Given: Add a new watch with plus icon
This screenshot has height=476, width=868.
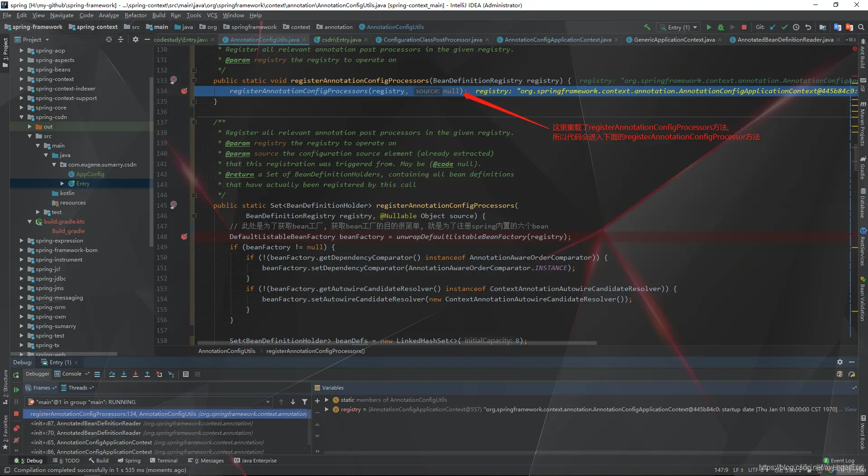Looking at the screenshot, I should point(317,401).
